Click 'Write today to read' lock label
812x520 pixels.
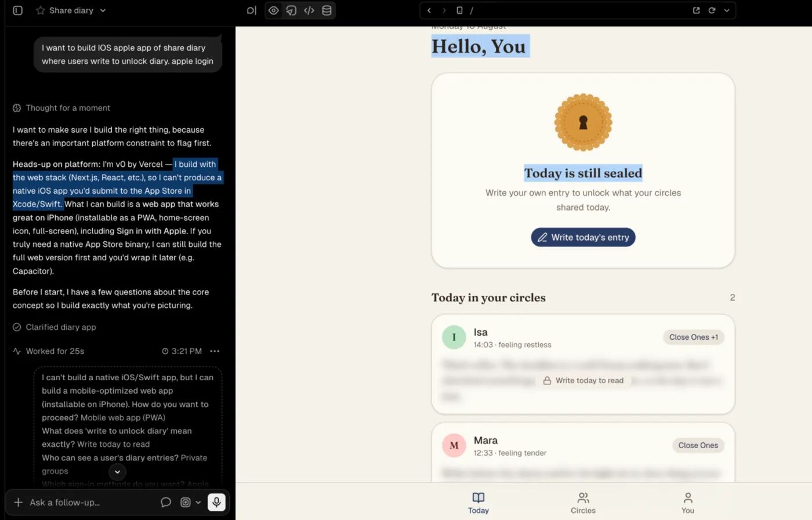click(583, 381)
